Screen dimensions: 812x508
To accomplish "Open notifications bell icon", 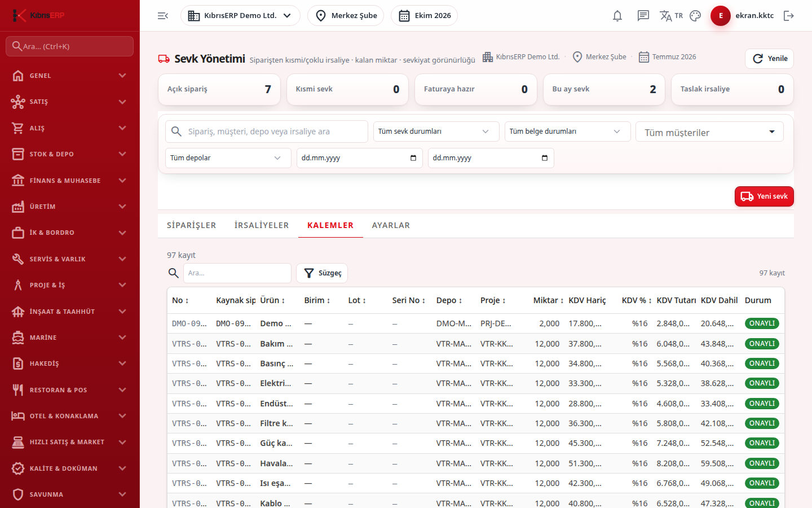I will (617, 16).
